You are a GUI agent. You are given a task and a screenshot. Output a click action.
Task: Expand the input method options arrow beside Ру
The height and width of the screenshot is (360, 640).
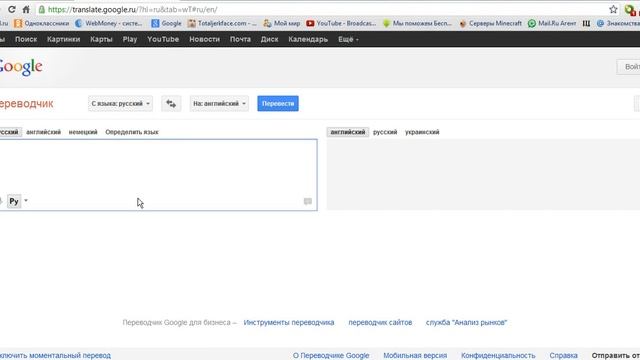(x=26, y=201)
